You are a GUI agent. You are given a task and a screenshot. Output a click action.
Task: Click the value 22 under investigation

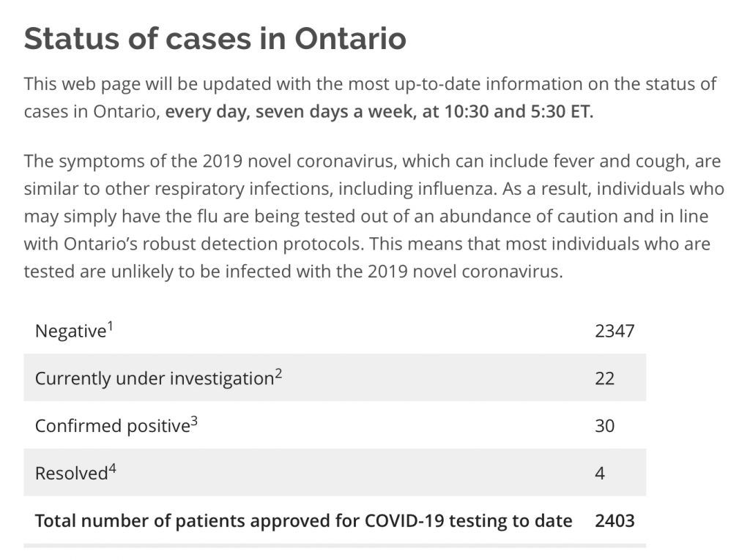click(604, 378)
